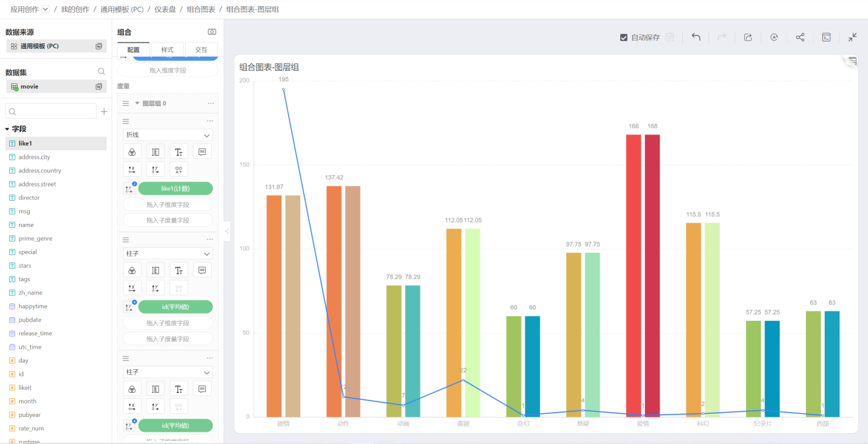Viewport: 868px width, 444px height.
Task: Open the first 柱子 chart type dropdown
Action: [168, 254]
